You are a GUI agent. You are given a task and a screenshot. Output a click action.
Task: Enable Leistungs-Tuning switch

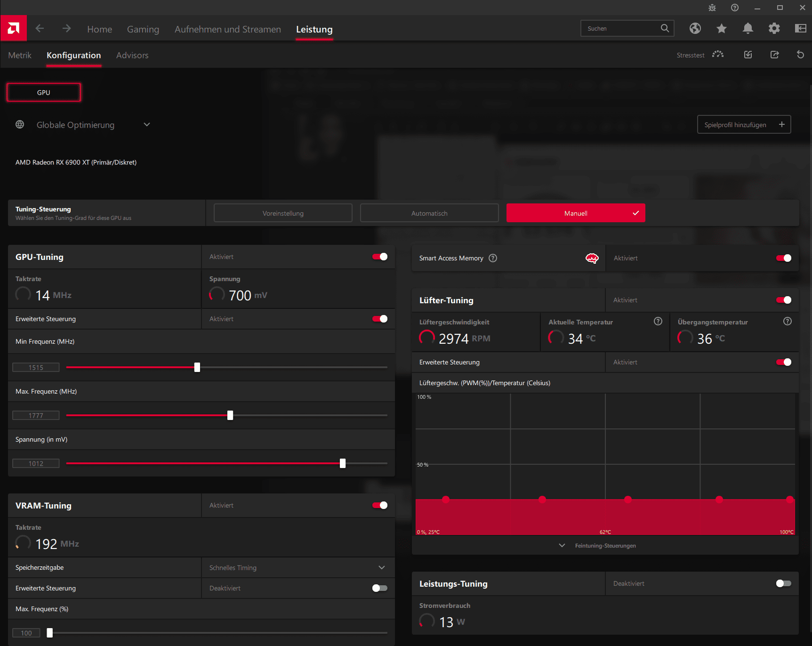[x=784, y=583]
